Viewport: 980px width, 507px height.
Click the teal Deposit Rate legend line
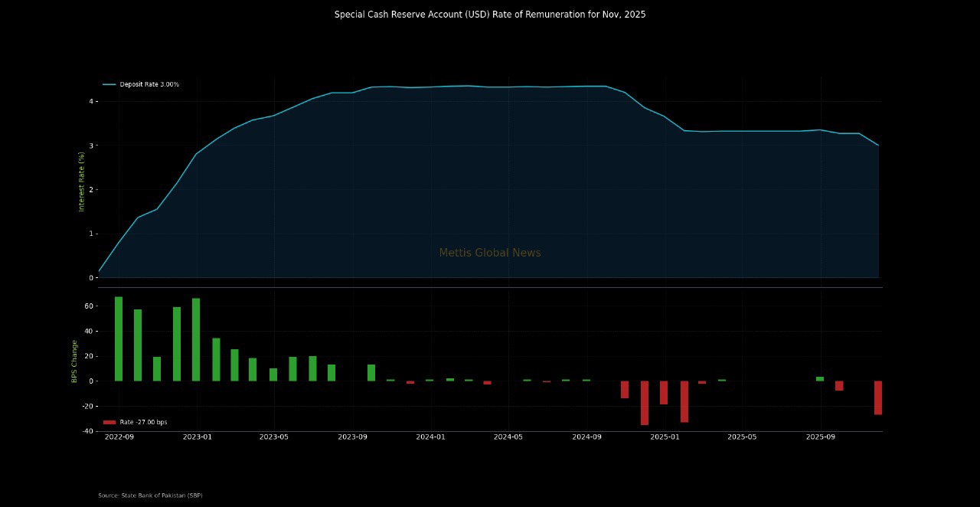(109, 84)
